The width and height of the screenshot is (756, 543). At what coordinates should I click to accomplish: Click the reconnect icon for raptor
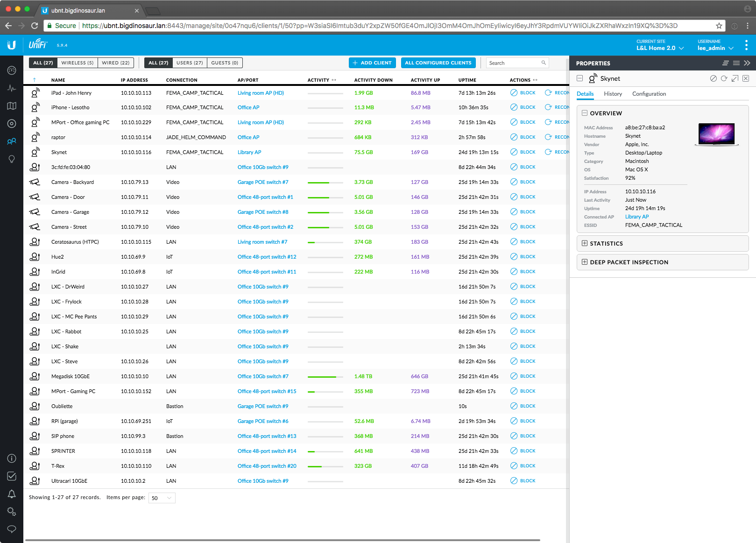[x=548, y=137]
